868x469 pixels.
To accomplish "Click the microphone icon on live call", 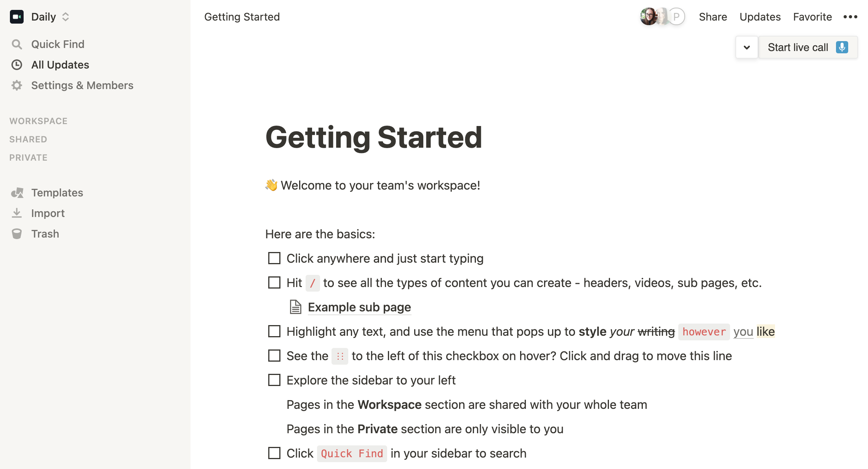I will point(842,47).
